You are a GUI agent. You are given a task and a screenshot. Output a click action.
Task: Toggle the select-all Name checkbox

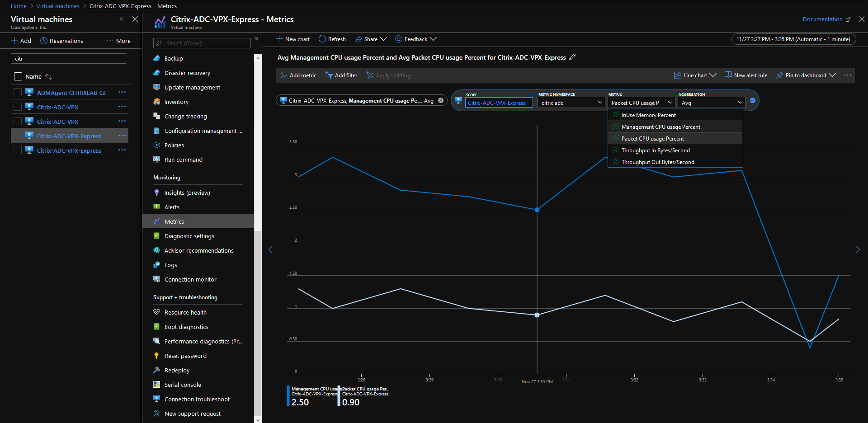tap(18, 76)
